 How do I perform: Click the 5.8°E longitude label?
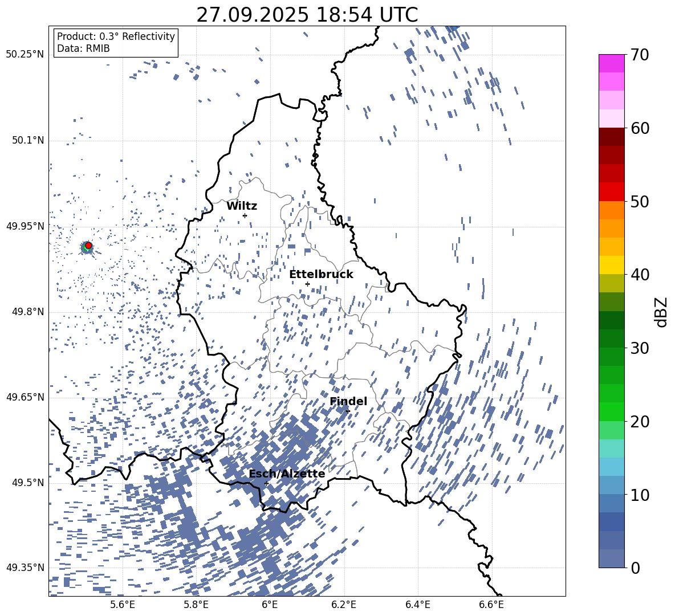point(196,605)
